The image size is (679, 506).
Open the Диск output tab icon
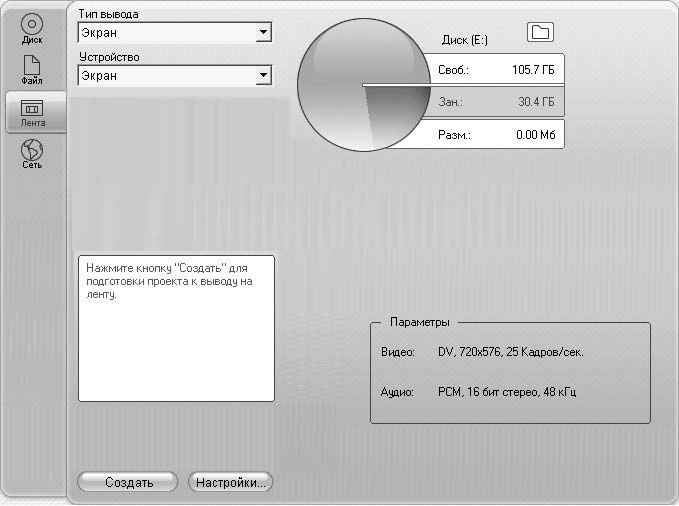tap(32, 27)
